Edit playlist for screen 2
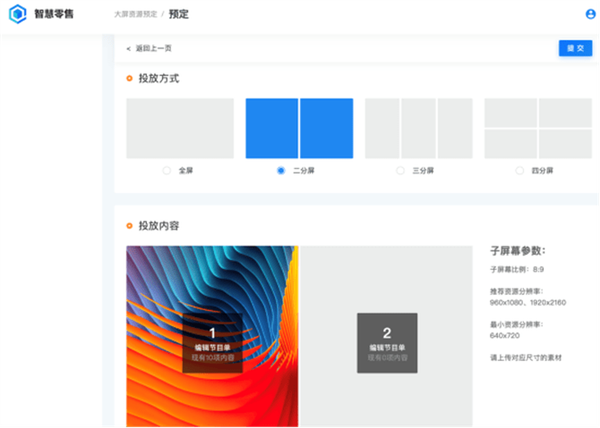Image resolution: width=600 pixels, height=428 pixels. click(387, 343)
